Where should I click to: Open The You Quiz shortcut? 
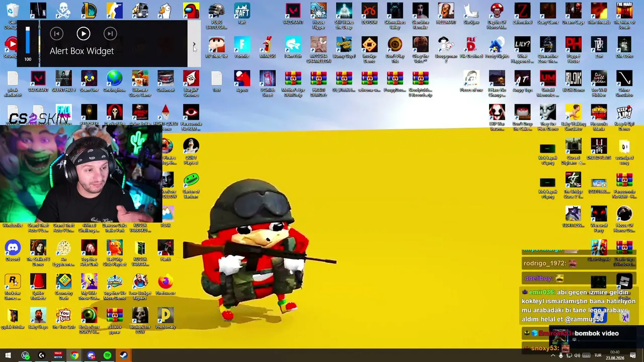coord(63,318)
